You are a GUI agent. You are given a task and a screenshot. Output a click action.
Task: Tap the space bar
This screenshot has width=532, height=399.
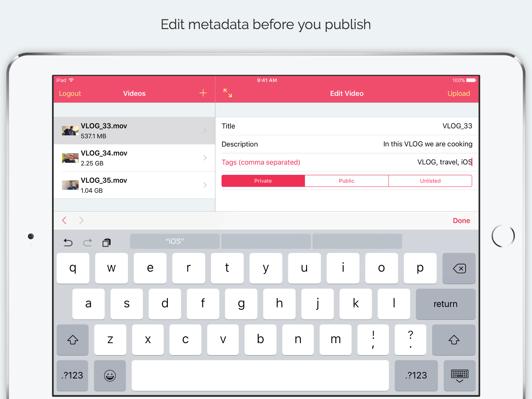click(x=260, y=375)
